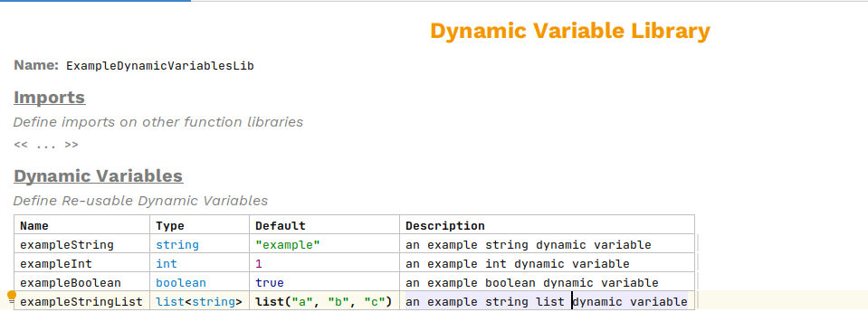Image resolution: width=868 pixels, height=331 pixels.
Task: Click the default value "example"
Action: pos(287,245)
